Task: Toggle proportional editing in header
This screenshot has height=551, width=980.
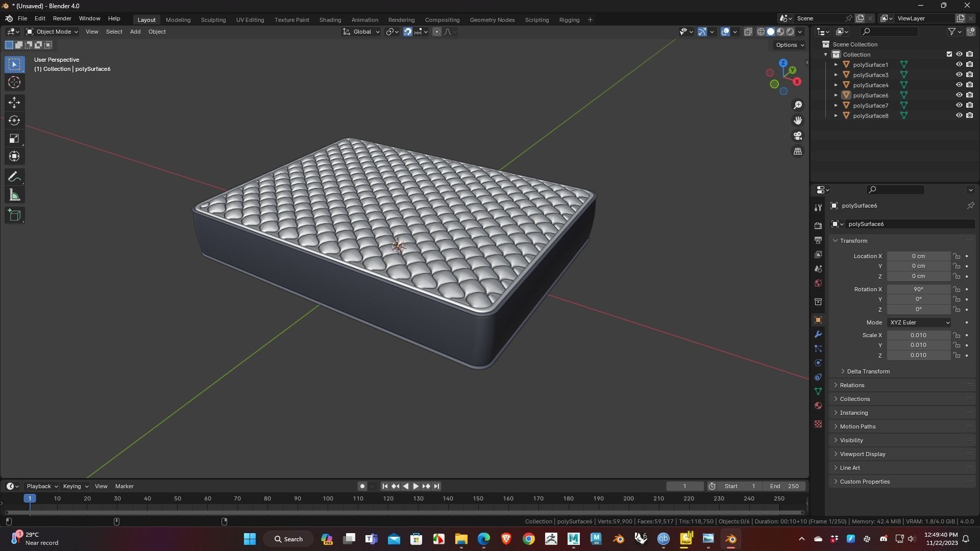Action: 437,32
